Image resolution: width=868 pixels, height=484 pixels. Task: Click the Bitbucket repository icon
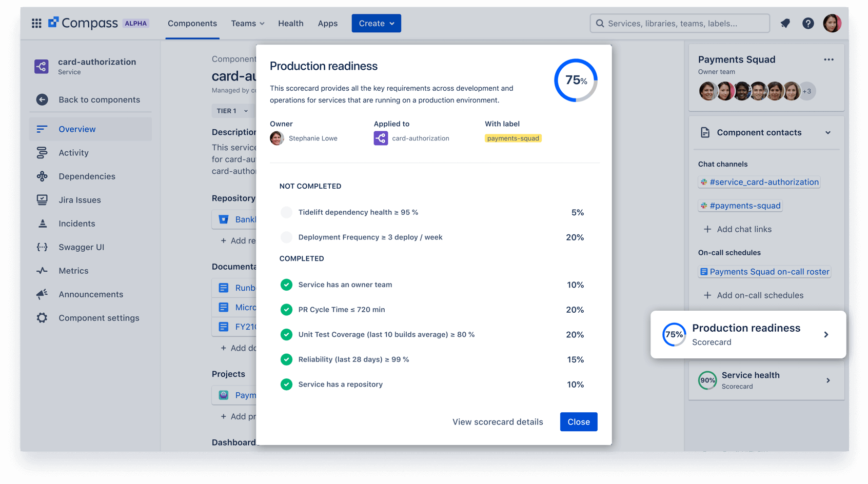tap(224, 219)
